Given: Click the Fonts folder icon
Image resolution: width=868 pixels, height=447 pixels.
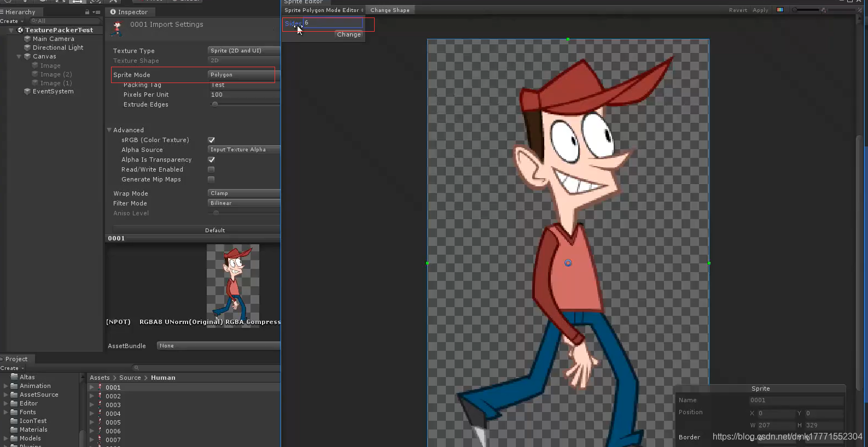Looking at the screenshot, I should coord(15,412).
